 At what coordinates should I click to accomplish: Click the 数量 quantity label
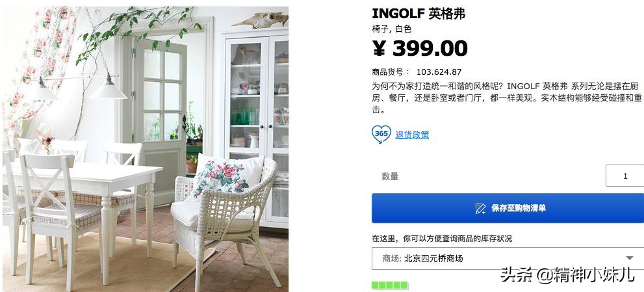pos(390,176)
